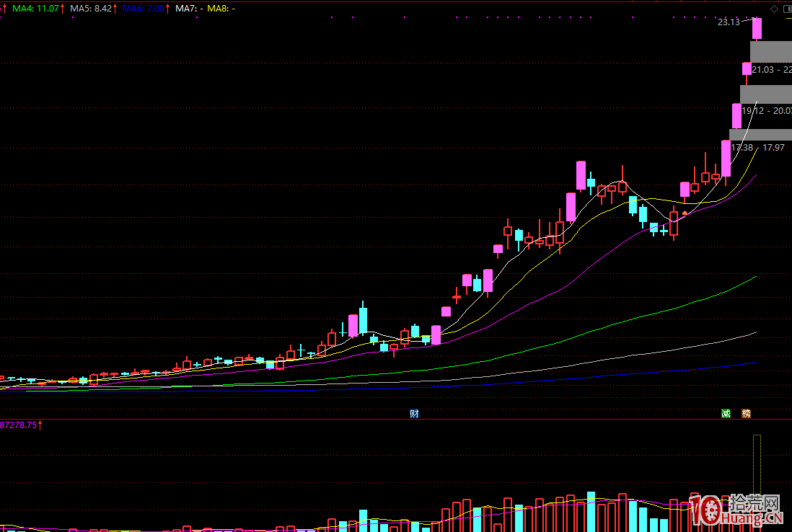Click the diamond icon at chart top-right

[774, 9]
